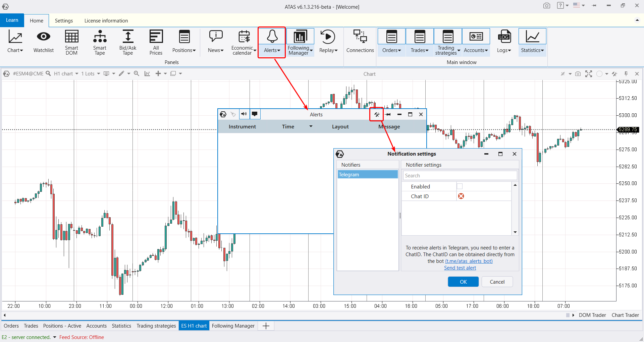Viewport: 644px width, 342px height.
Task: Open the Replay panel
Action: point(328,42)
